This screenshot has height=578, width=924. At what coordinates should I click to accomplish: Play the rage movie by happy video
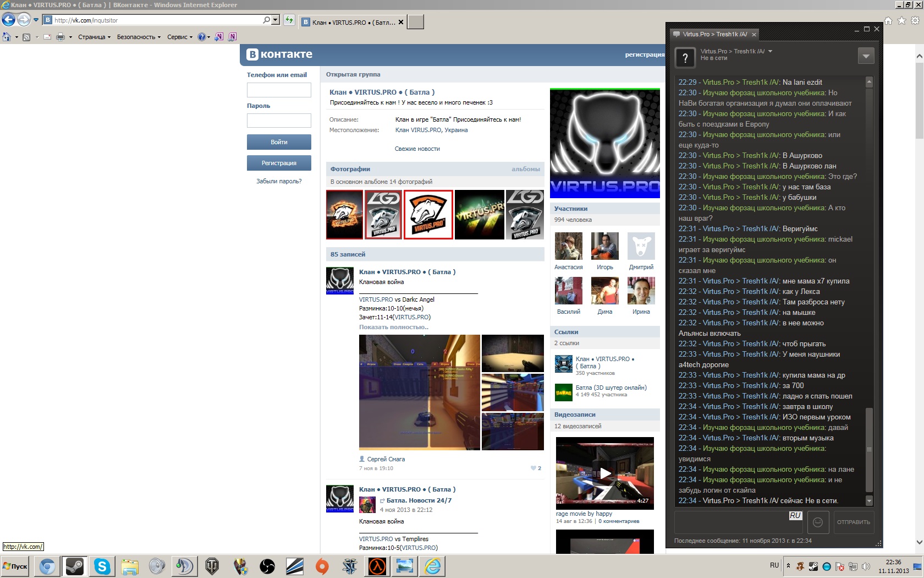click(x=605, y=473)
